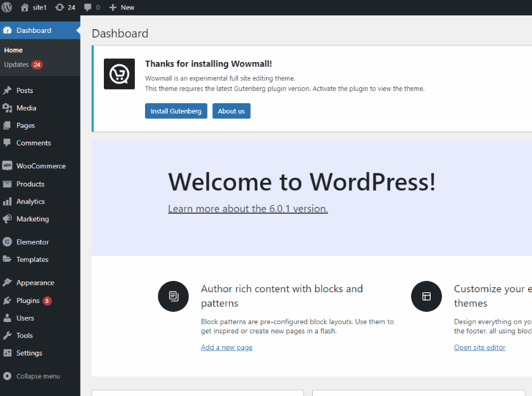Click the Plugins plug icon

point(7,300)
